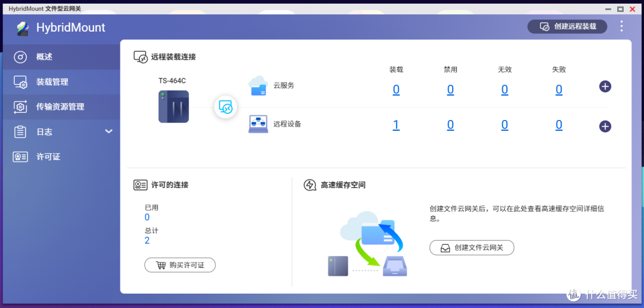Click the 失败 column header

click(x=559, y=69)
